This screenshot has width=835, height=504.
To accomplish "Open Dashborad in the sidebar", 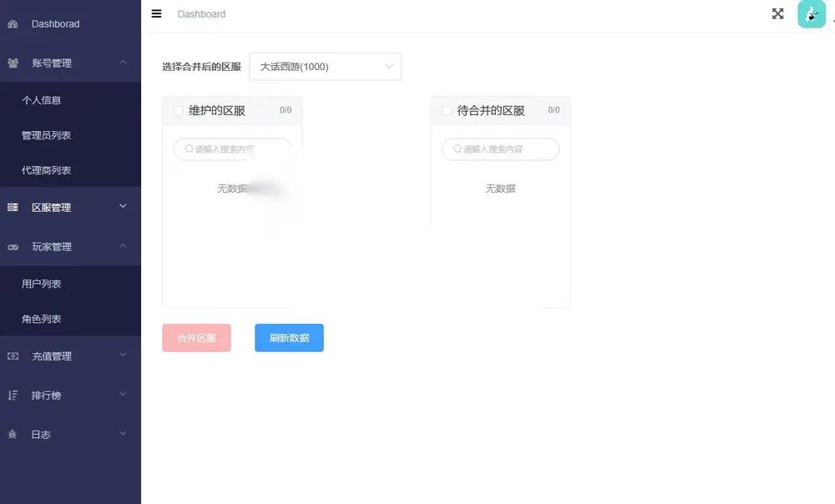I will 55,24.
